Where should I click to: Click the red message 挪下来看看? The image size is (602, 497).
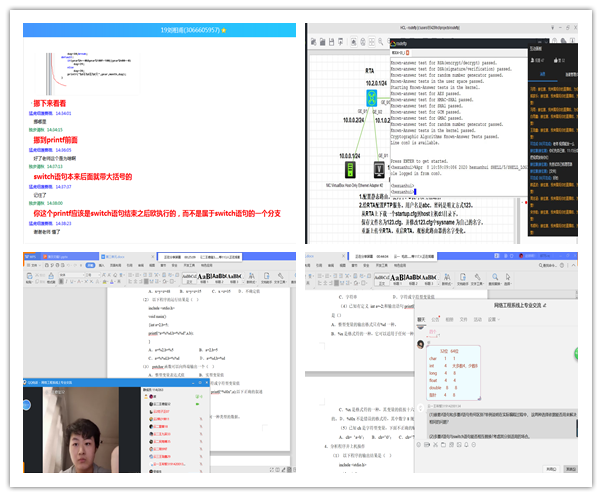pos(50,103)
